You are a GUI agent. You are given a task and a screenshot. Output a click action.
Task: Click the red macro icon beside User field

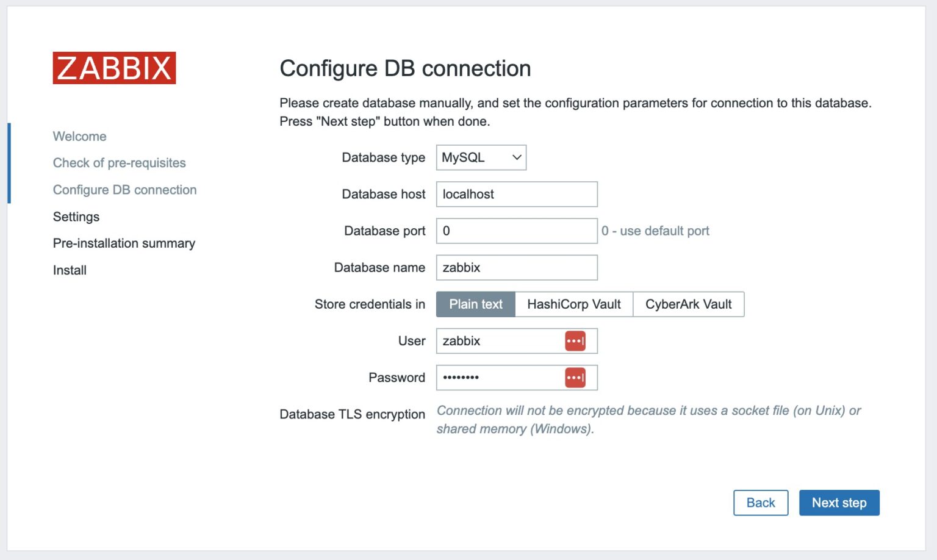point(575,341)
